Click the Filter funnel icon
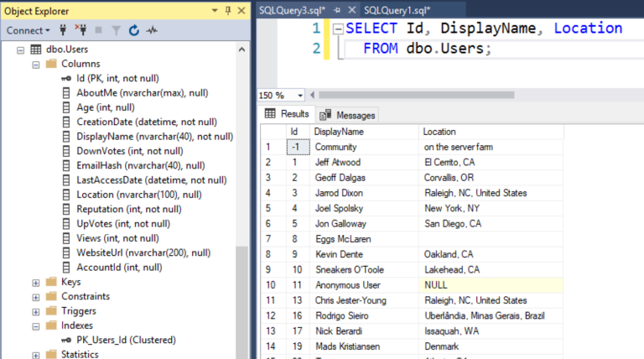 pyautogui.click(x=117, y=30)
